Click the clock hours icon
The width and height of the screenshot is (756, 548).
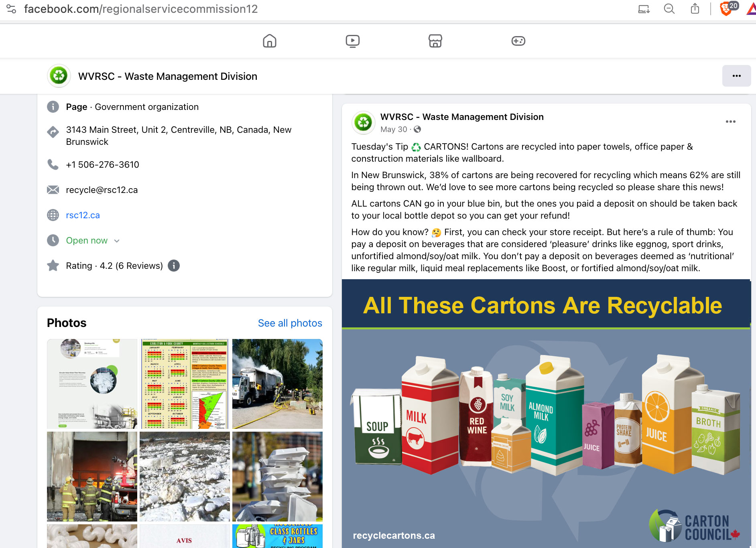53,240
